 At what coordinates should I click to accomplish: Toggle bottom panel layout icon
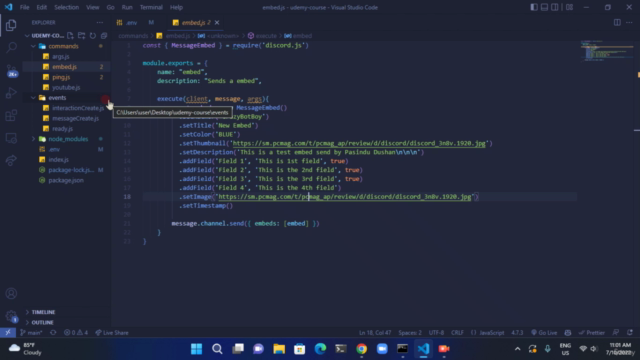544,7
